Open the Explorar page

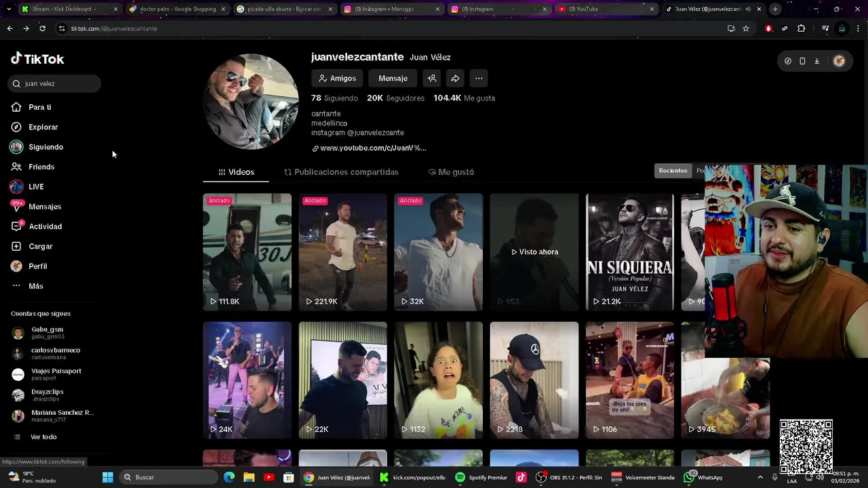pos(43,127)
